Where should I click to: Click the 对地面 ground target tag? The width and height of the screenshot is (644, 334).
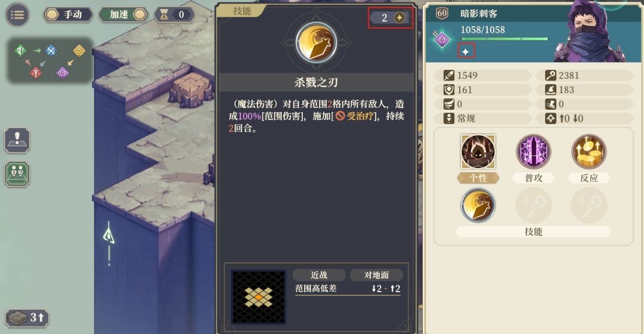376,275
